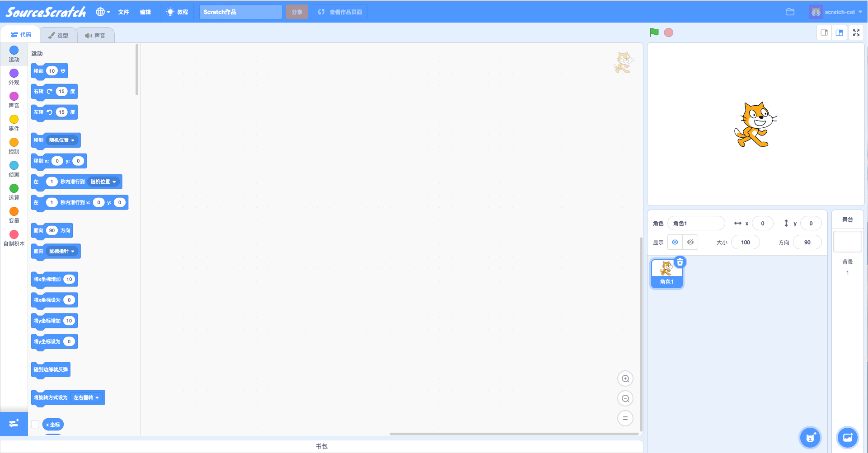Zoom in on the code workspace
The width and height of the screenshot is (868, 453).
tap(625, 378)
